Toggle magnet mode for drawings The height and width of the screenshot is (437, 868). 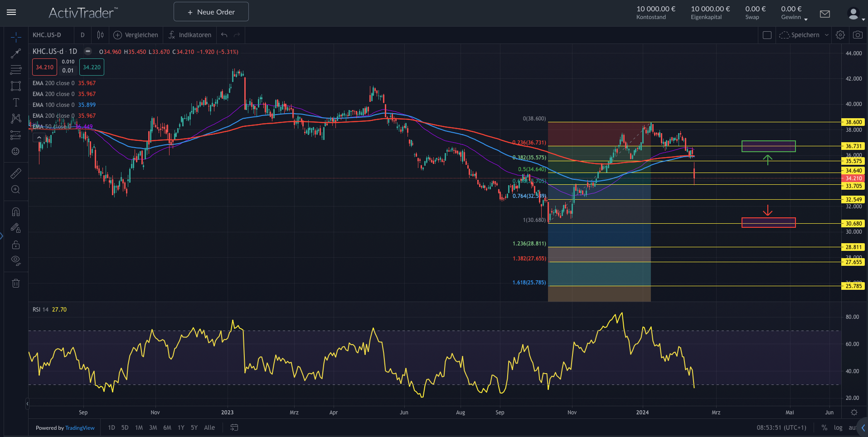(16, 212)
